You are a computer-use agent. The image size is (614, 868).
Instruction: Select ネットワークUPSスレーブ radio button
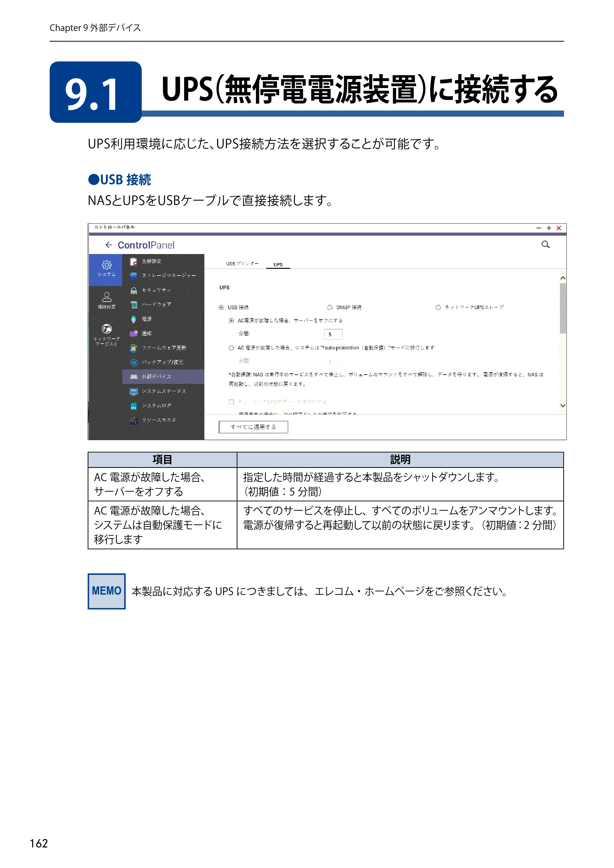coord(438,307)
